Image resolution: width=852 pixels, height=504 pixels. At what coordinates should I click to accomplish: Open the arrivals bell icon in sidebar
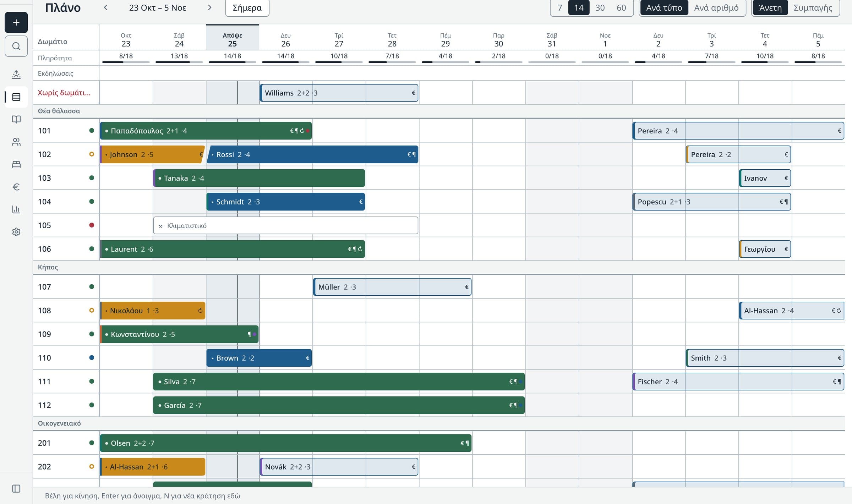pyautogui.click(x=16, y=74)
